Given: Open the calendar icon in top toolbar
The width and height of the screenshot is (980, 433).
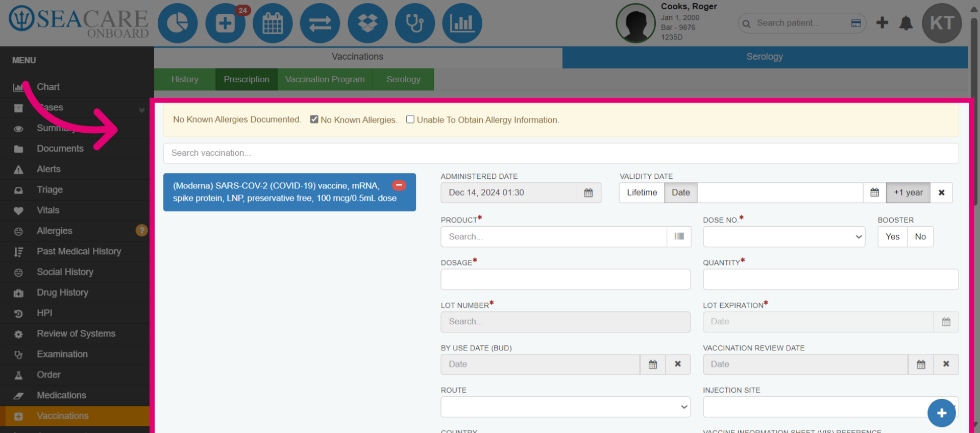Looking at the screenshot, I should coord(273,23).
